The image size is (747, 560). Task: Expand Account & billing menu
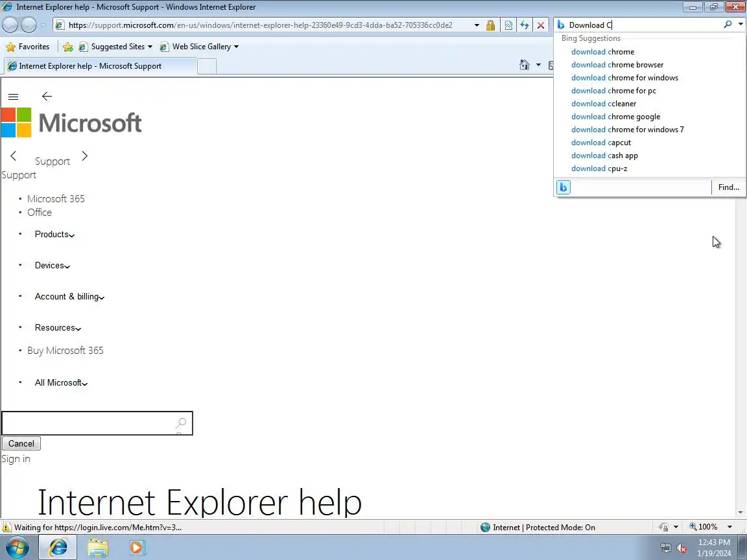coord(69,297)
